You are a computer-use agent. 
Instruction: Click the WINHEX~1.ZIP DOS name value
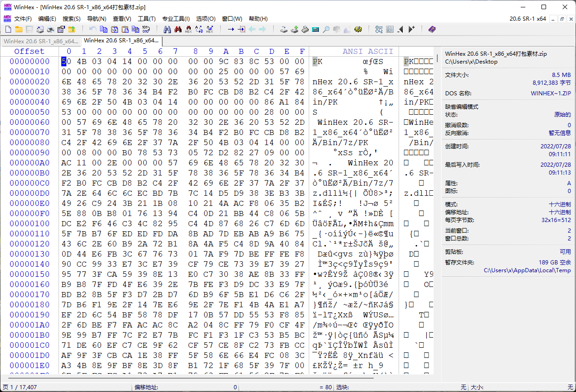tap(551, 93)
